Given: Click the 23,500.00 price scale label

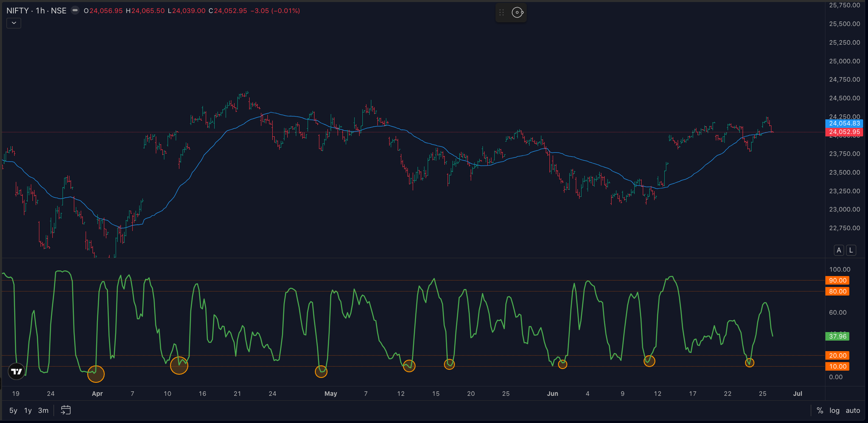Looking at the screenshot, I should pos(844,173).
